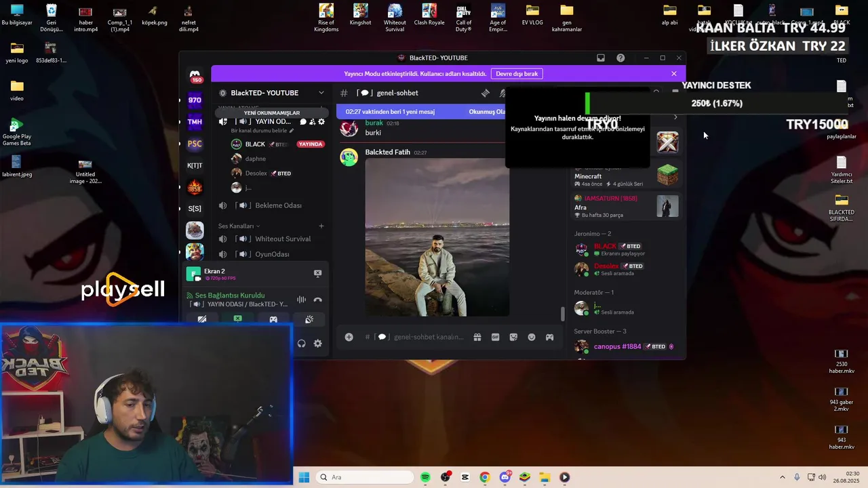The width and height of the screenshot is (868, 488).
Task: Open Discord direct messages home icon
Action: (195, 76)
